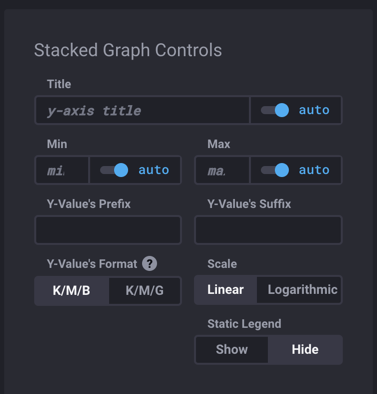Switch scale to Logarithmic
This screenshot has height=394, width=377.
[299, 290]
